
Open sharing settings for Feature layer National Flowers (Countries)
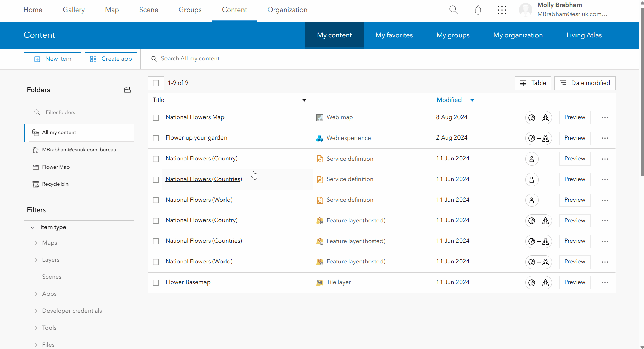click(539, 241)
